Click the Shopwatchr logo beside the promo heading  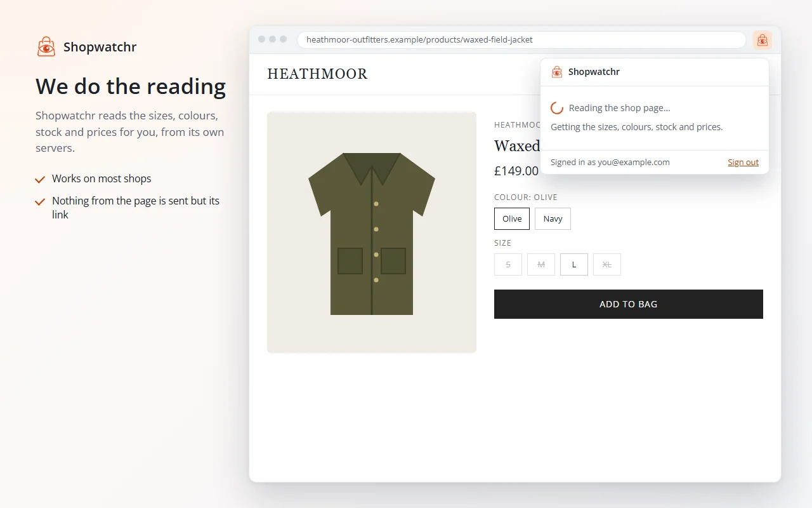[46, 46]
